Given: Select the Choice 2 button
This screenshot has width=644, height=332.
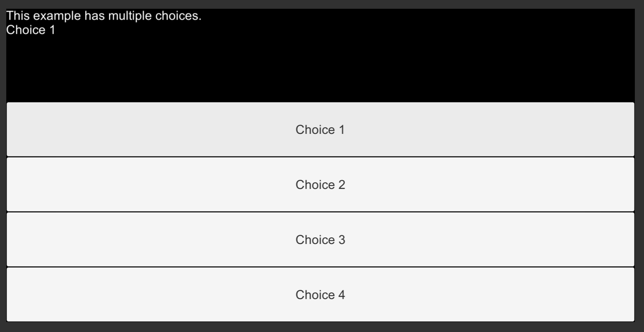Looking at the screenshot, I should 320,185.
